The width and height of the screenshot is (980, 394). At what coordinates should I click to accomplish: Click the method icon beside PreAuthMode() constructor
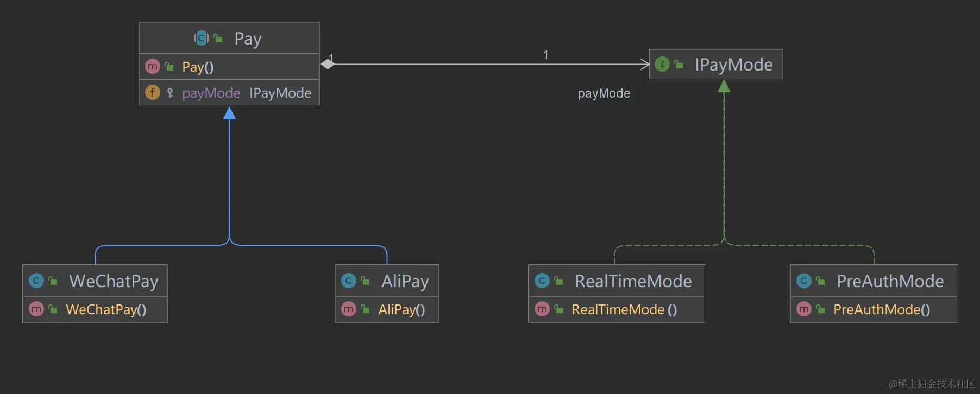coord(803,309)
